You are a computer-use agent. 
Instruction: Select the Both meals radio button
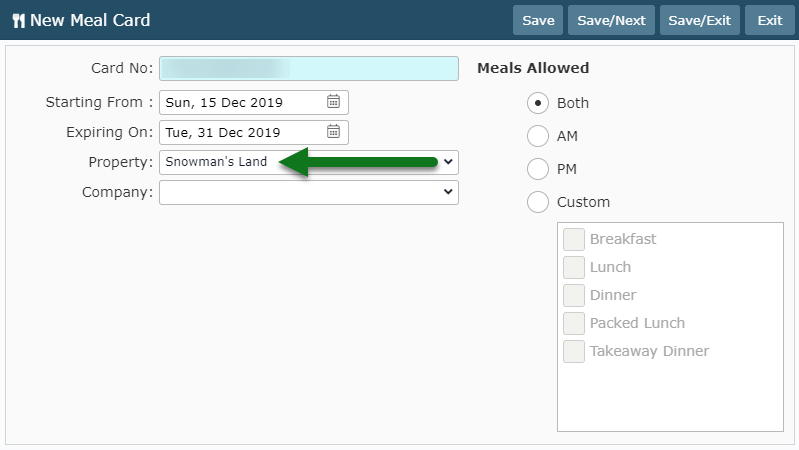[x=538, y=103]
